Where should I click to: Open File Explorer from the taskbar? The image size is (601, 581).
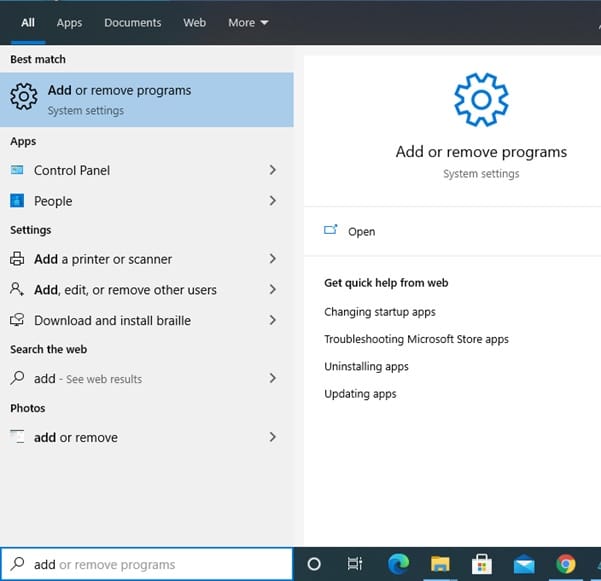440,564
